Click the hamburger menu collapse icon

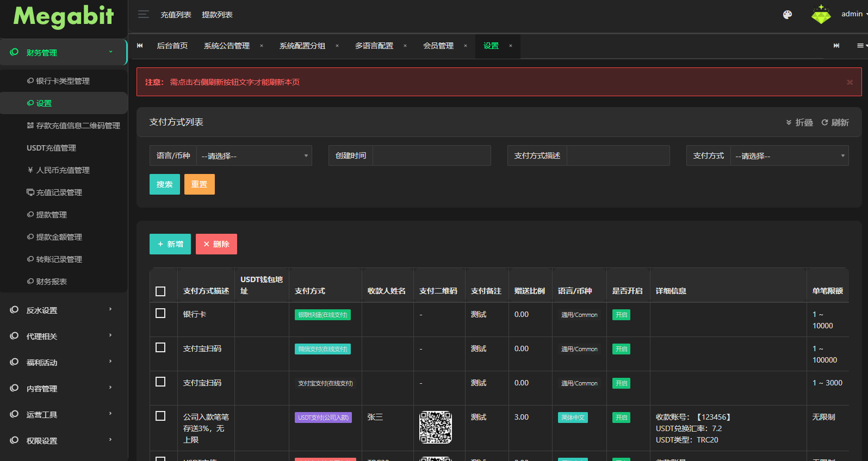click(144, 15)
